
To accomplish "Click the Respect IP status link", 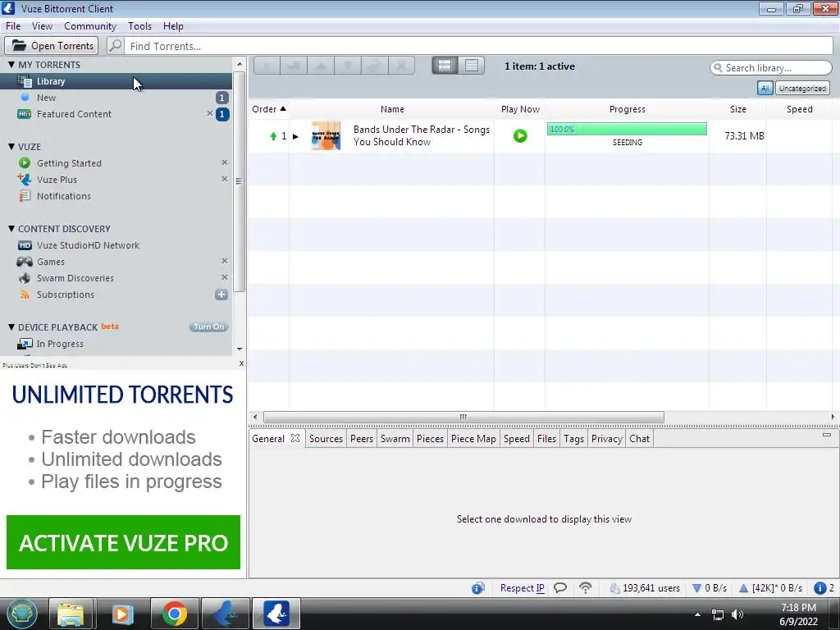I will [x=522, y=588].
